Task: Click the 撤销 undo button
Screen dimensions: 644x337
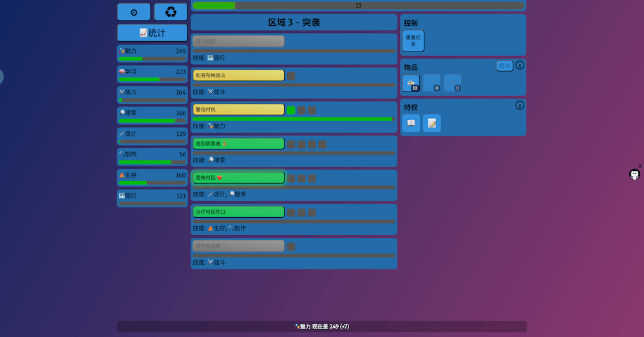Action: (504, 66)
